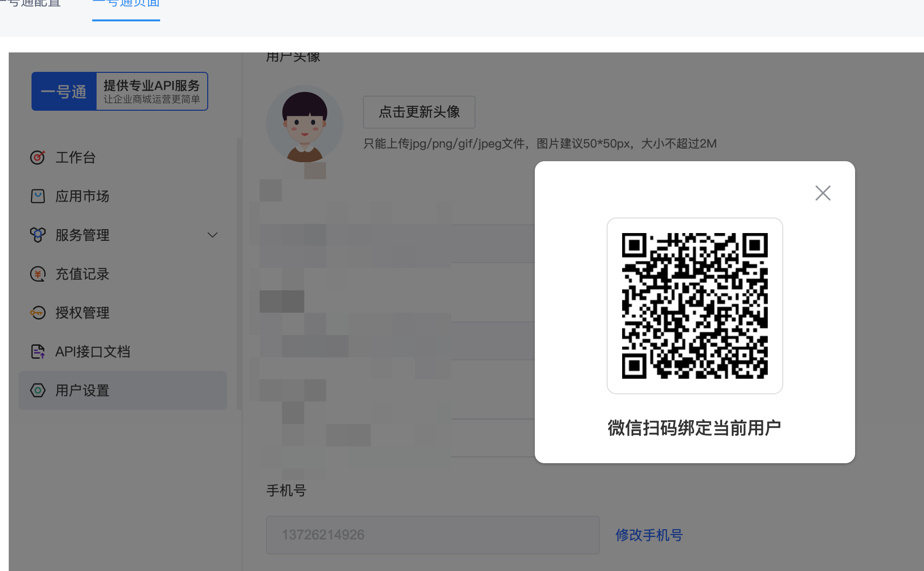Image resolution: width=924 pixels, height=571 pixels.
Task: Close the WeChat QR code dialog
Action: 823,193
